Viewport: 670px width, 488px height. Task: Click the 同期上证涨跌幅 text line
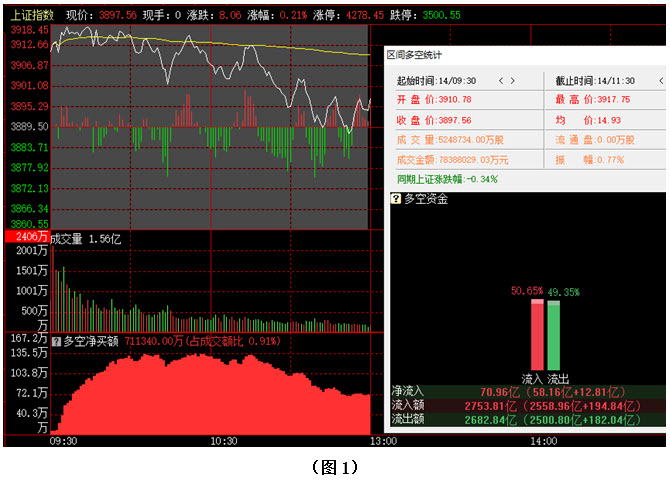pos(447,179)
